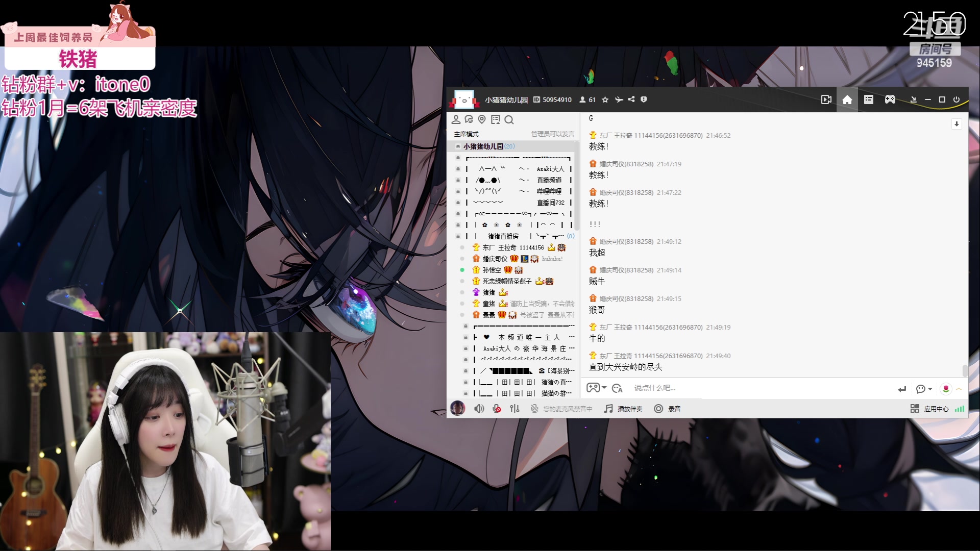Star the channel to favorite it
The width and height of the screenshot is (980, 551).
605,99
